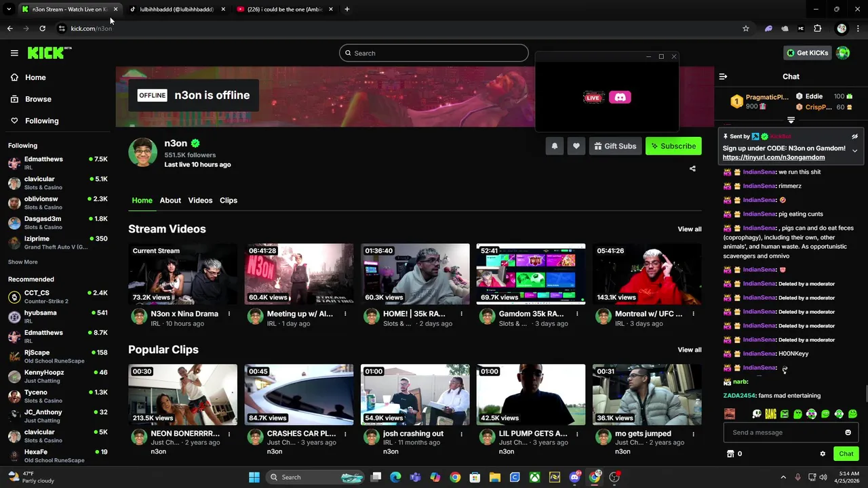Click the Discord icon in the floating player
Screen dimensions: 868x488
tap(620, 98)
